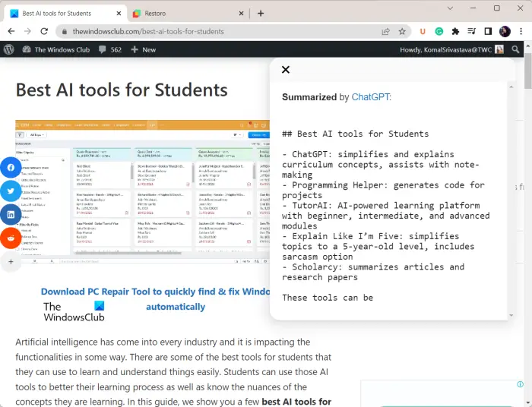532x407 pixels.
Task: Close the Best AI tools tab
Action: coord(119,13)
